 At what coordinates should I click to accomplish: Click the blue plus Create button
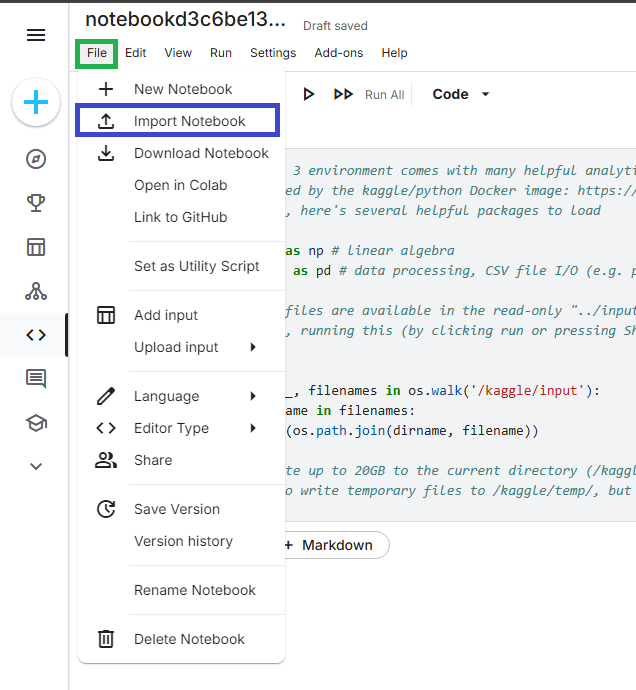coord(36,102)
